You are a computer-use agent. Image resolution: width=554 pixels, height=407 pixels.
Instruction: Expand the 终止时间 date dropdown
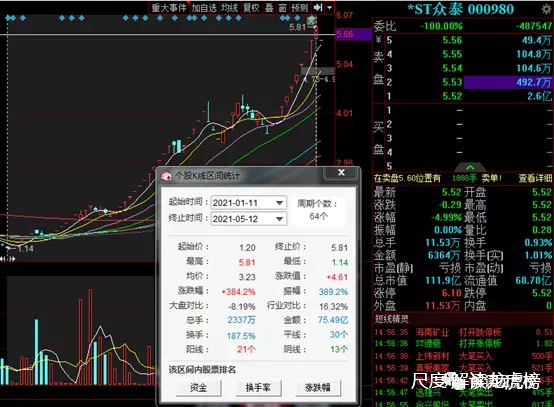coord(279,219)
